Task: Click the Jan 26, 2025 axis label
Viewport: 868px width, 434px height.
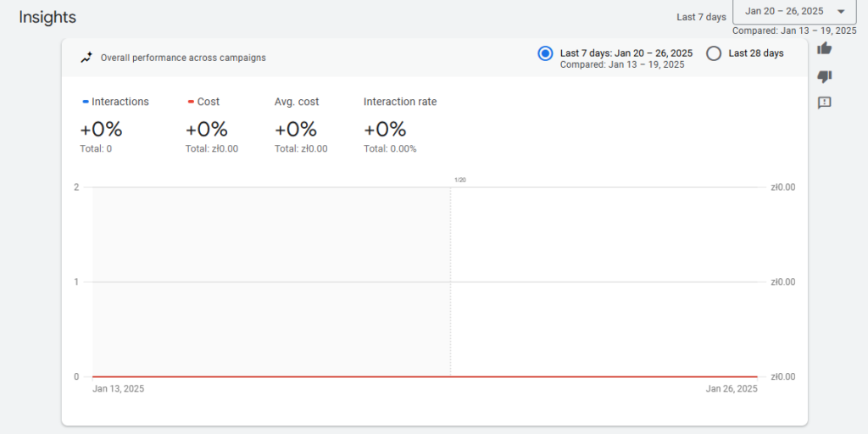Action: click(x=732, y=389)
